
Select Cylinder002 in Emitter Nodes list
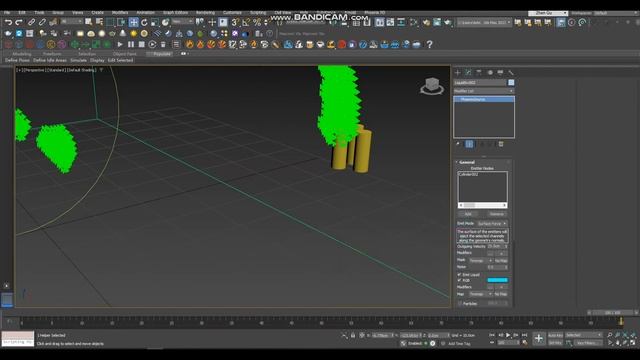(x=468, y=174)
